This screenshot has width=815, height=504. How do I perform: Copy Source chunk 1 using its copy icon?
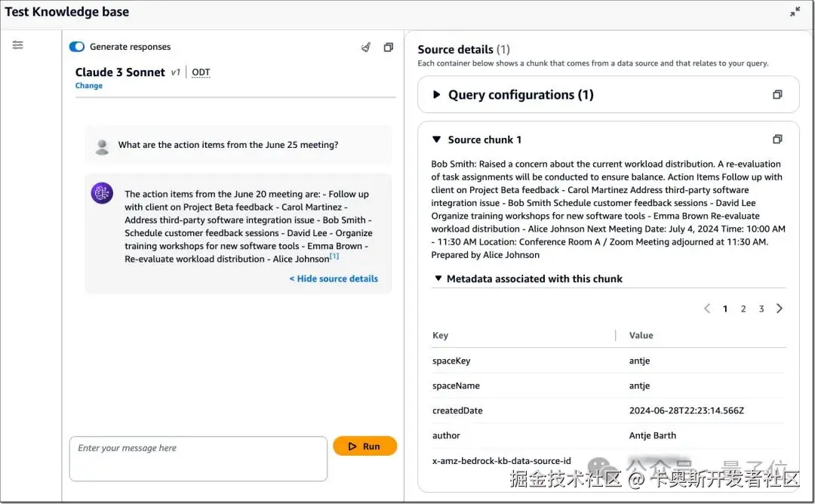[777, 140]
